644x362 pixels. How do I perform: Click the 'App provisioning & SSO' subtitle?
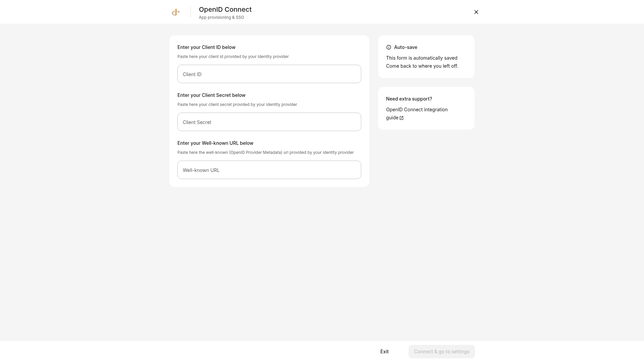[x=221, y=17]
